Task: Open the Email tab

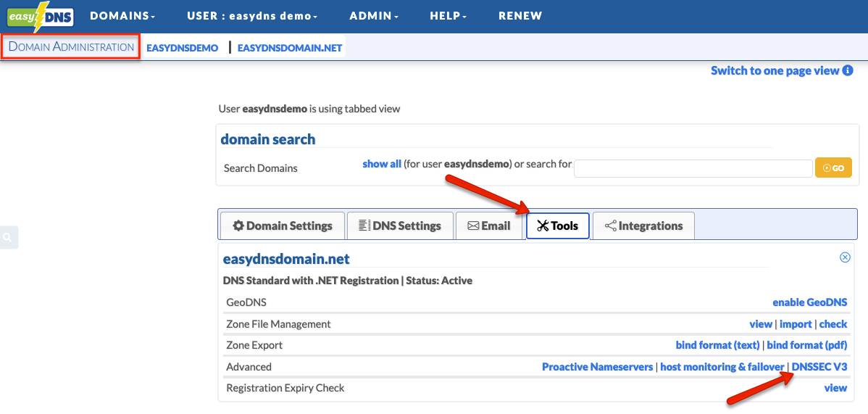Action: click(489, 225)
